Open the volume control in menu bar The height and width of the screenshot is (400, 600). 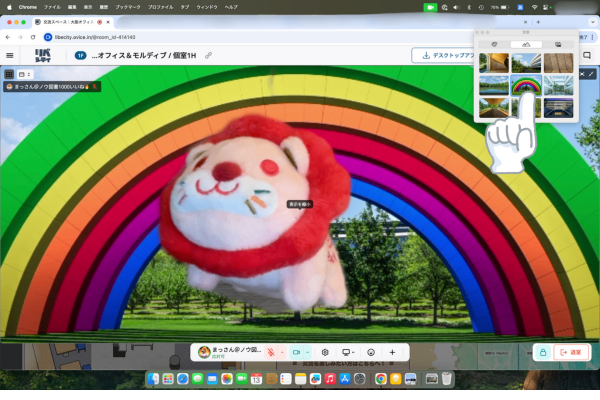tap(456, 7)
